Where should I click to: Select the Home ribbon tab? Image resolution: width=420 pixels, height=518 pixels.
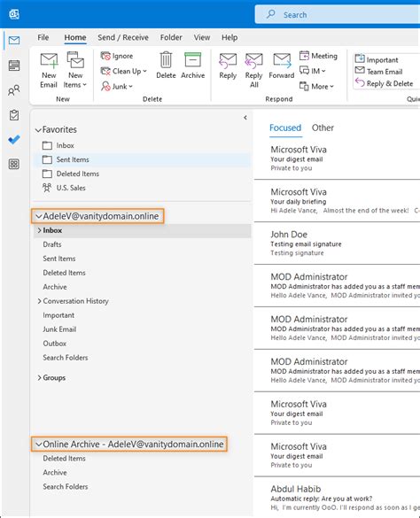click(75, 37)
